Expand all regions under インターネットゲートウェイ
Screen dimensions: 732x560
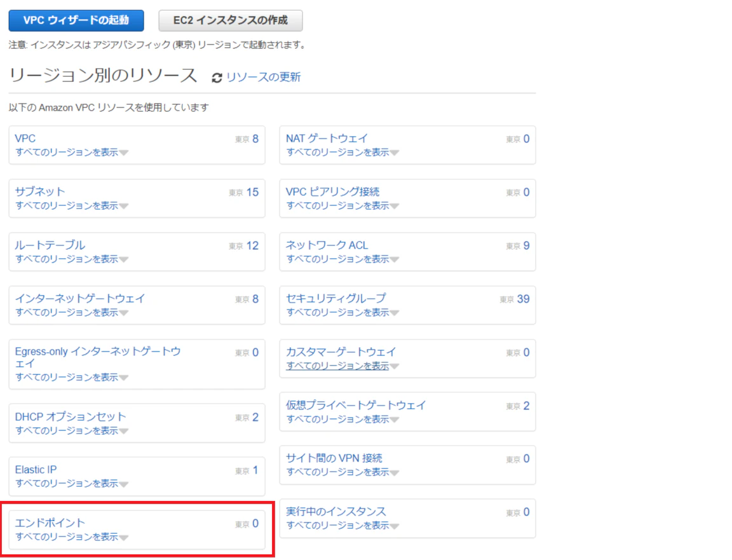(71, 312)
